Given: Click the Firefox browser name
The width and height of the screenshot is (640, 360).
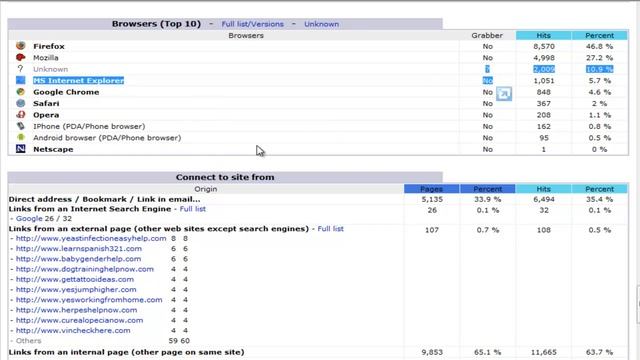Looking at the screenshot, I should coord(49,46).
